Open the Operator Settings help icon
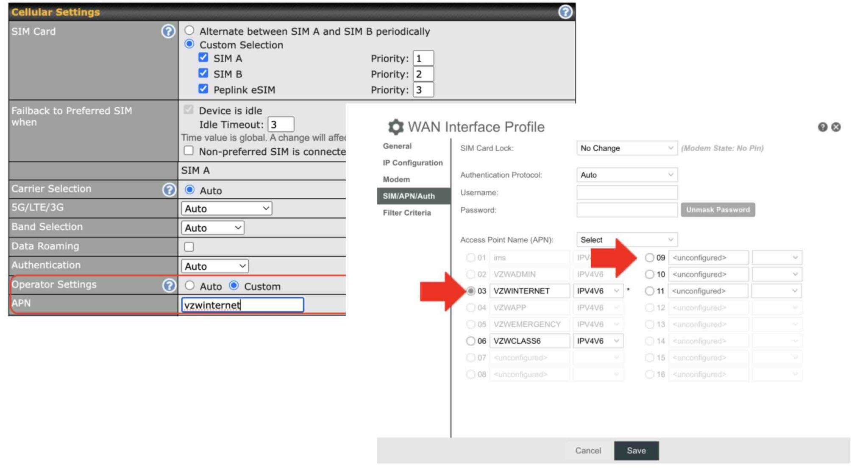The width and height of the screenshot is (868, 476). [169, 286]
